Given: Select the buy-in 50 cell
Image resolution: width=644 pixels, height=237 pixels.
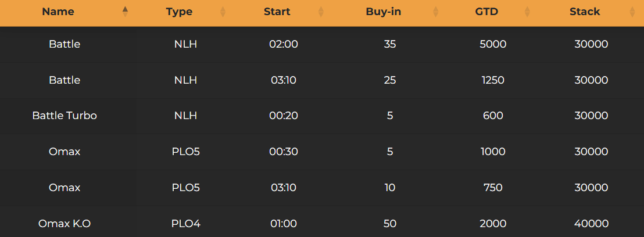Looking at the screenshot, I should pyautogui.click(x=390, y=224).
